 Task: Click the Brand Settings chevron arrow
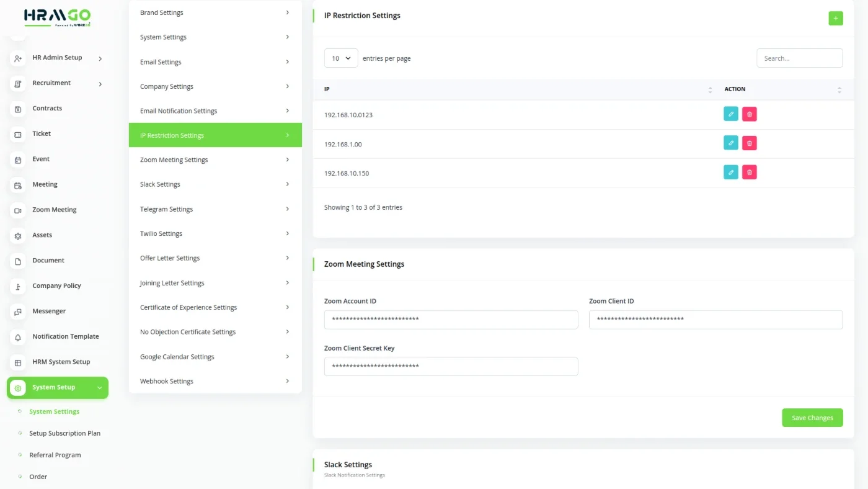click(x=288, y=12)
